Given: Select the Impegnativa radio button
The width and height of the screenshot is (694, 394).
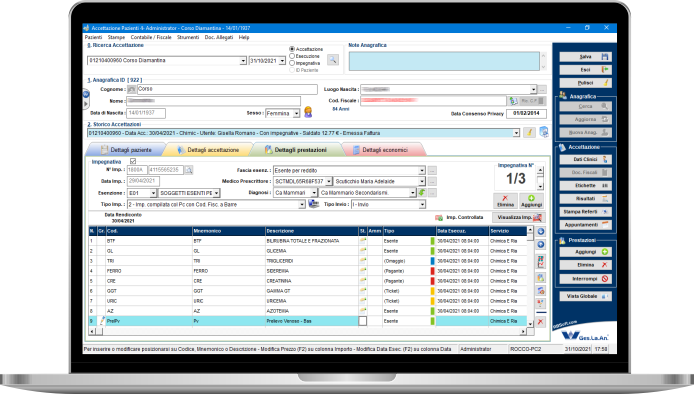Looking at the screenshot, I should 292,63.
